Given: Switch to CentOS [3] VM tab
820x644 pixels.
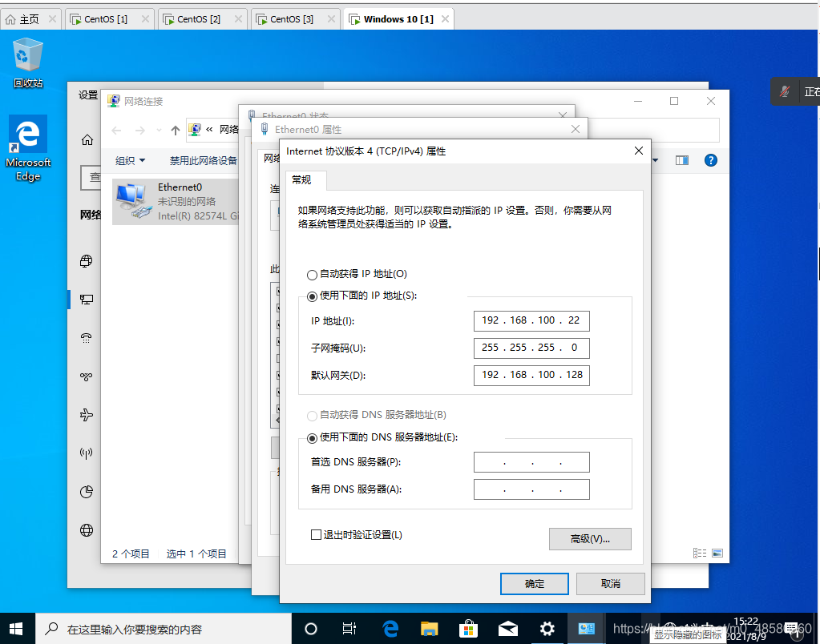Looking at the screenshot, I should tap(296, 18).
